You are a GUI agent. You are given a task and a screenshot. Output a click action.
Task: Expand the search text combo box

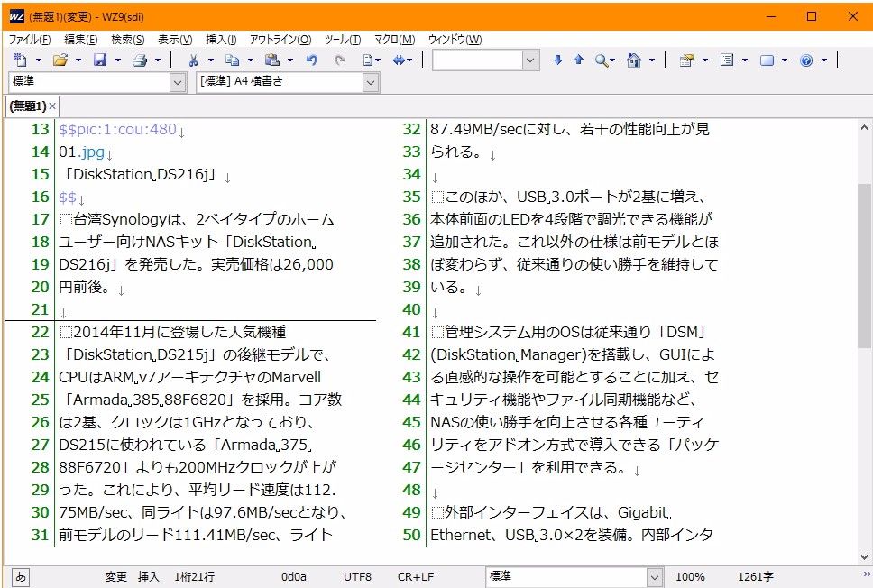coord(529,60)
